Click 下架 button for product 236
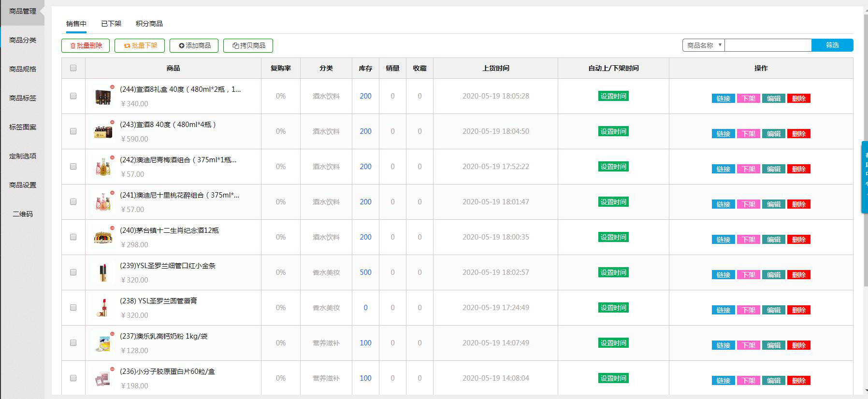Image resolution: width=868 pixels, height=399 pixels. [749, 381]
